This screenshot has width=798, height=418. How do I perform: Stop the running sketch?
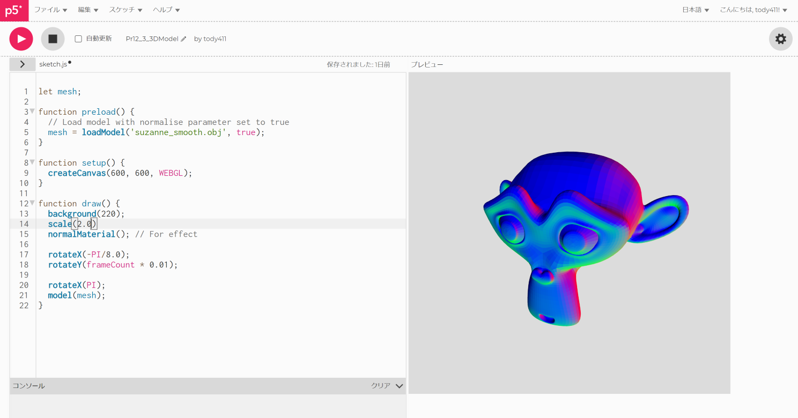pos(53,39)
